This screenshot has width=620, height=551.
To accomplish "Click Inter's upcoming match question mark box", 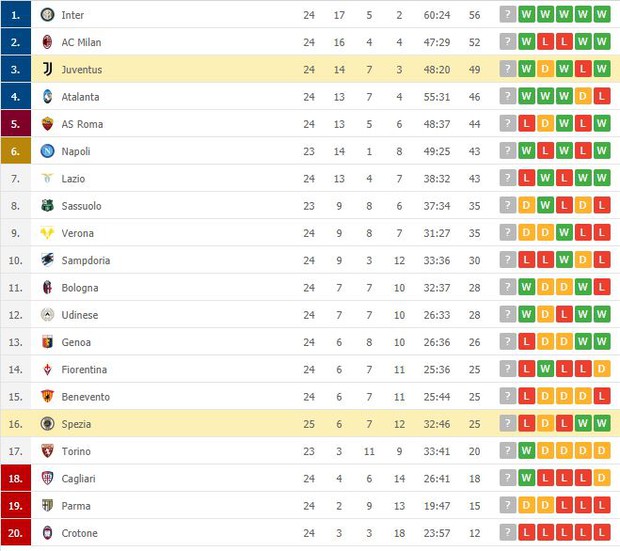I will [508, 15].
